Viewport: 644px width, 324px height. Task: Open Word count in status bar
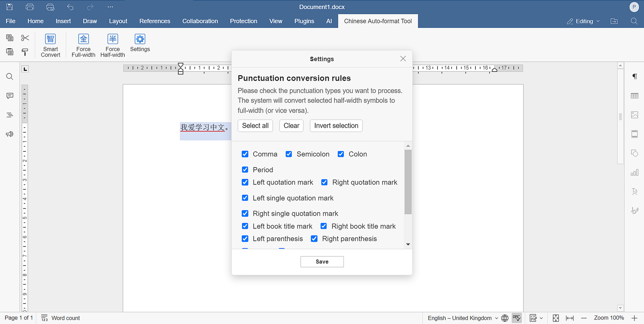coord(60,318)
